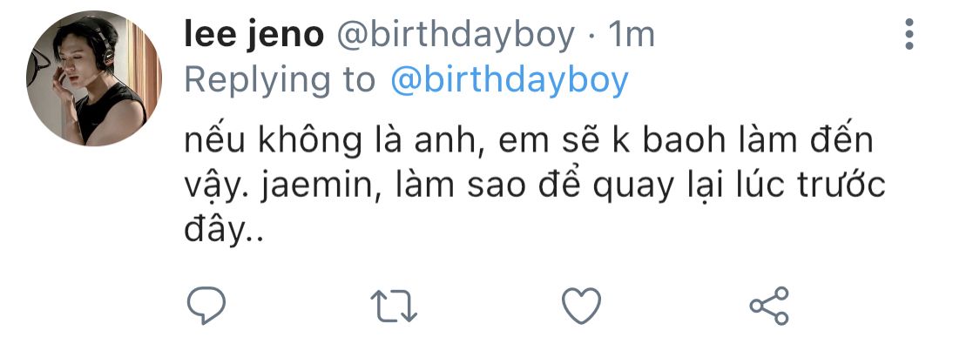Click the reply speech bubble icon
This screenshot has width=980, height=344.
[x=206, y=306]
